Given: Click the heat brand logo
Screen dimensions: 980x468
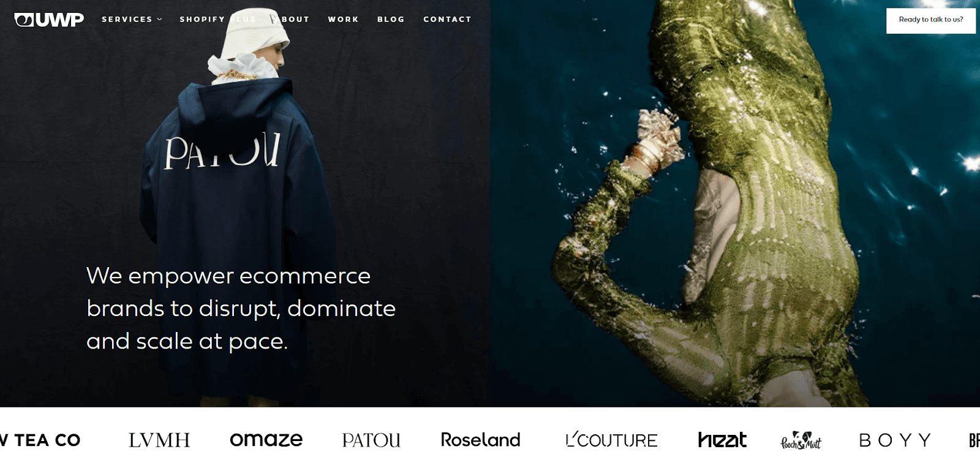Looking at the screenshot, I should (722, 440).
